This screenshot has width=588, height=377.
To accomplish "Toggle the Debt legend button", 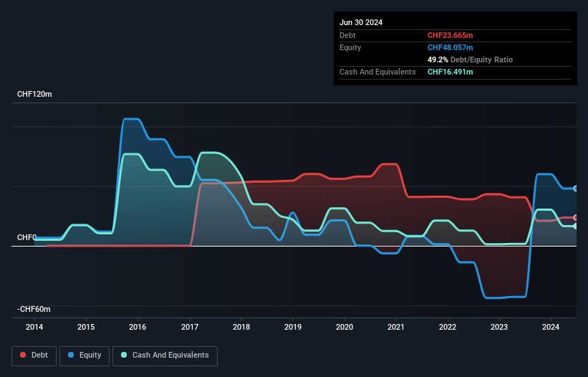I will (34, 355).
